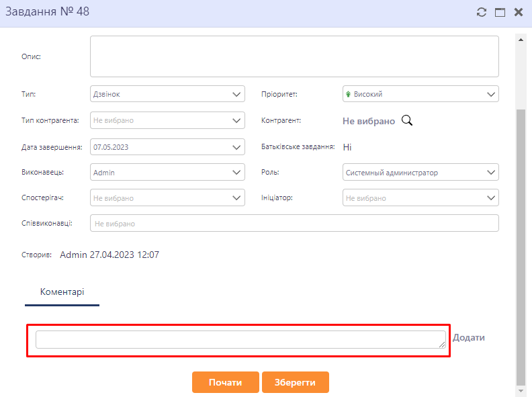Image resolution: width=532 pixels, height=397 pixels.
Task: Click the green high priority arrow icon
Action: click(348, 95)
